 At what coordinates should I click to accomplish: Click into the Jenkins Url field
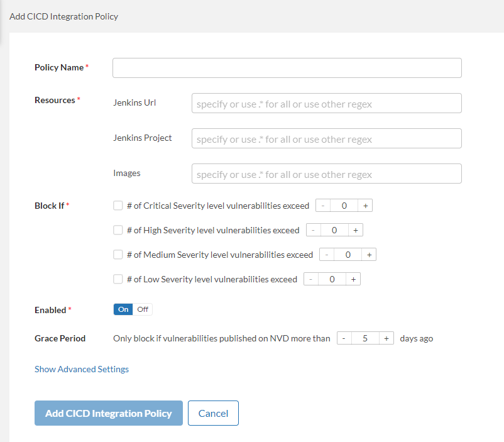pos(326,103)
